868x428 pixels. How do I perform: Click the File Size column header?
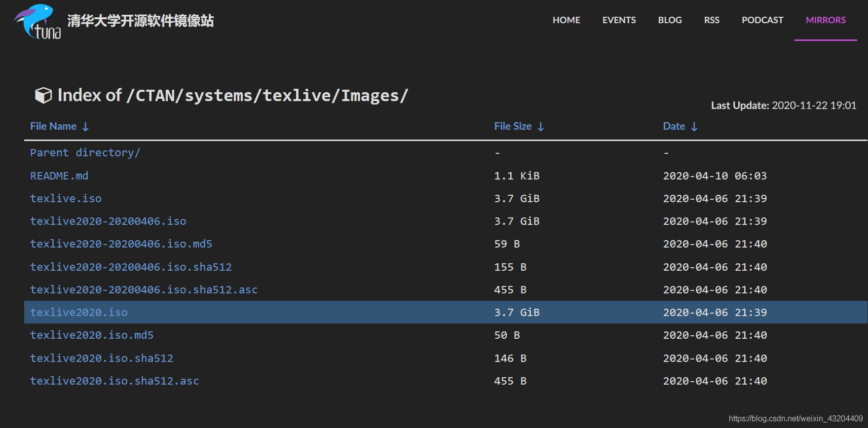point(513,126)
